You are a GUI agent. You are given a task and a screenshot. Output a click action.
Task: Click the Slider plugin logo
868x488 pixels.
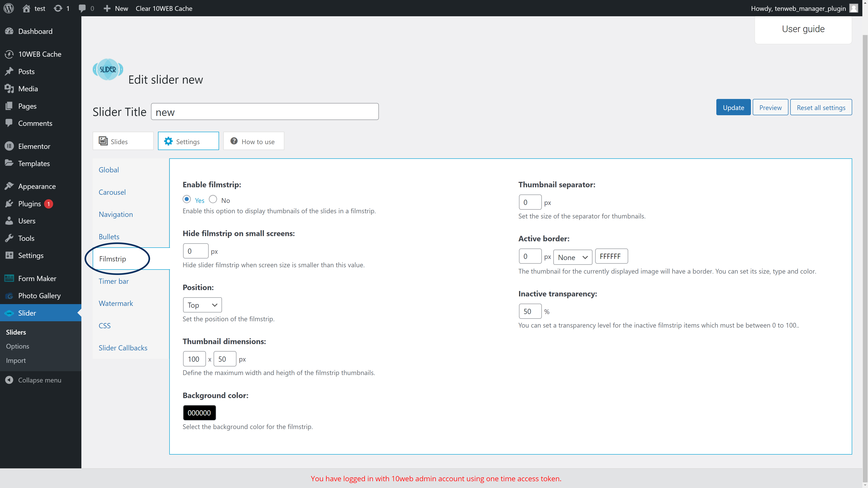pos(108,69)
